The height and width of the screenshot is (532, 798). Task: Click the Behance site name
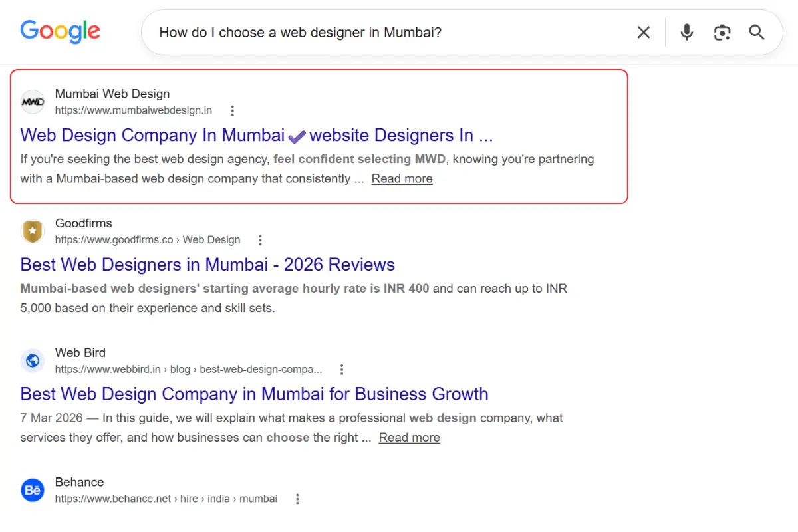[79, 482]
